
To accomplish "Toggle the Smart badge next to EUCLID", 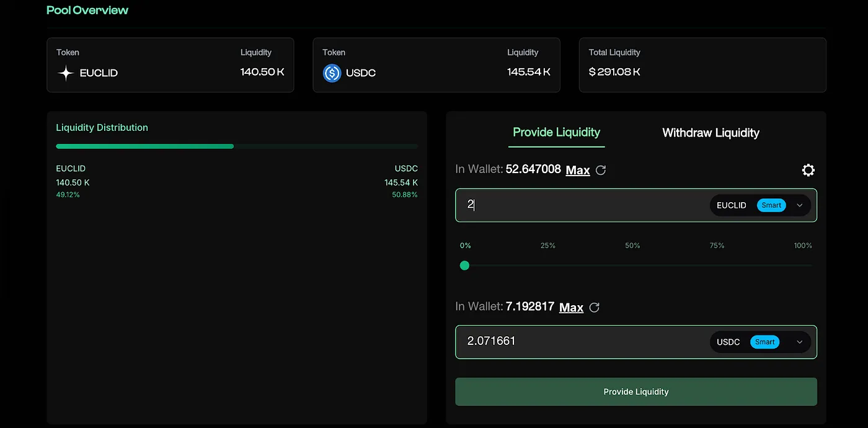I will click(x=771, y=205).
